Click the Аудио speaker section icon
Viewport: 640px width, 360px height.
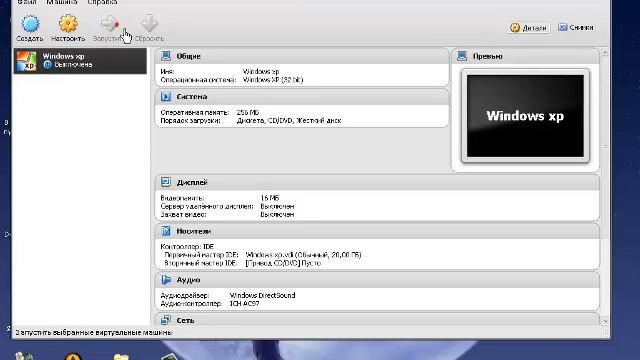pyautogui.click(x=166, y=280)
